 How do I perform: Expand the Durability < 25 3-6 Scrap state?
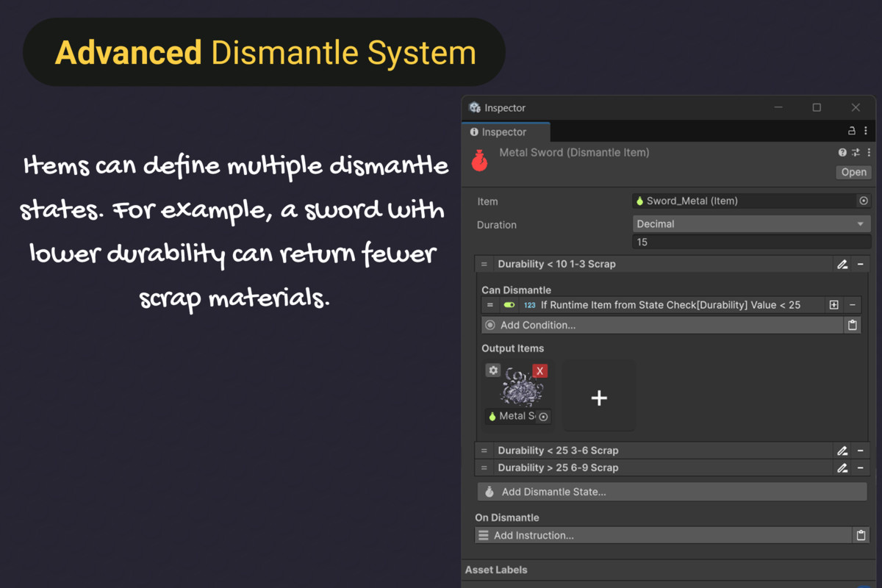tap(557, 451)
